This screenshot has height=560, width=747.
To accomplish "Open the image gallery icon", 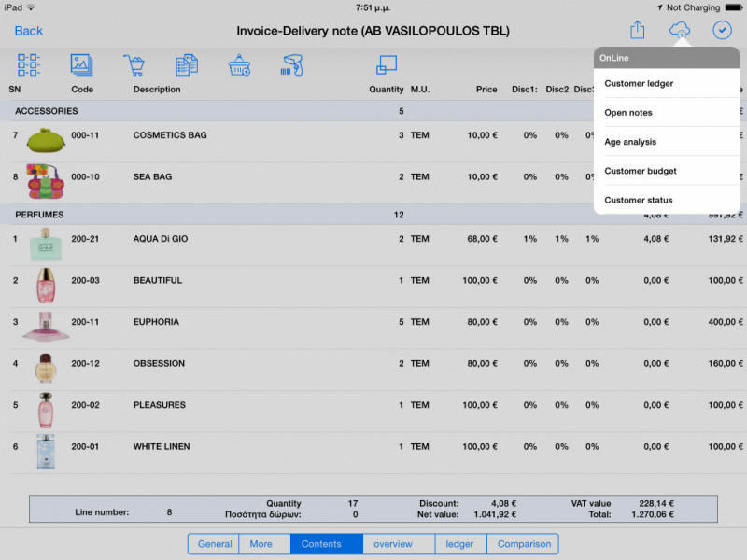I will [82, 64].
